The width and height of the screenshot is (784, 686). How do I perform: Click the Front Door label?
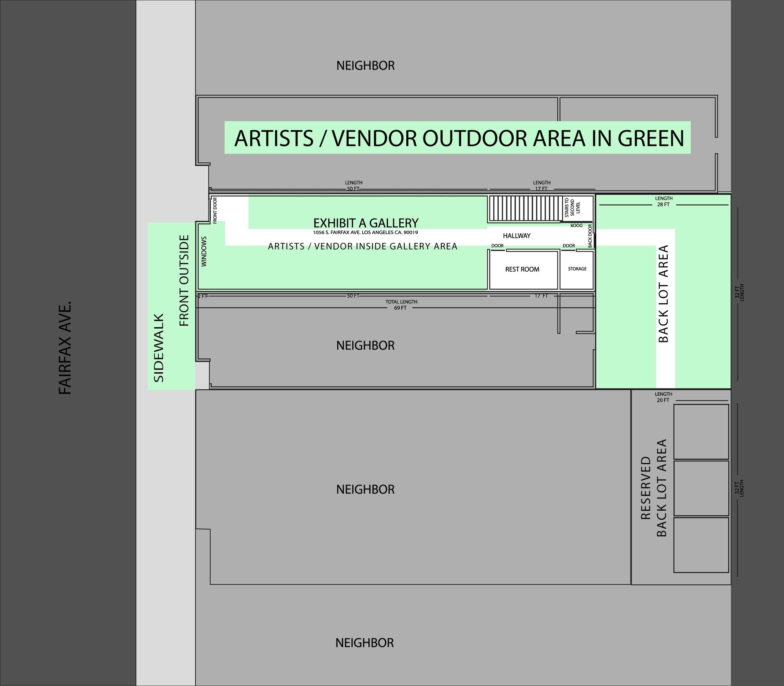point(215,210)
